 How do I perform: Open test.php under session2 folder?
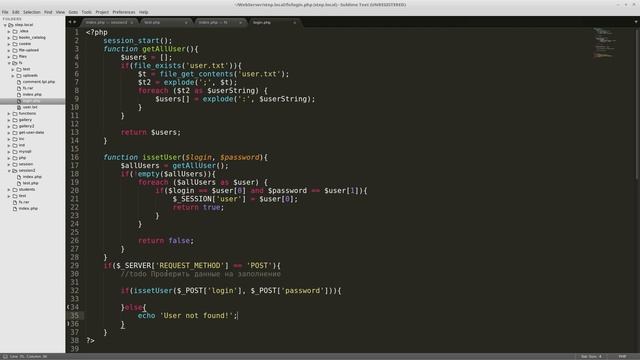[31, 183]
